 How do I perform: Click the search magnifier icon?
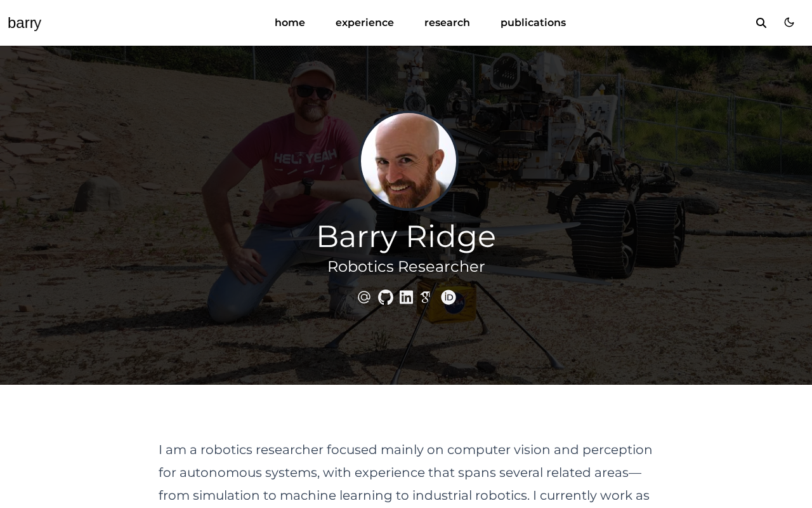[x=761, y=23]
